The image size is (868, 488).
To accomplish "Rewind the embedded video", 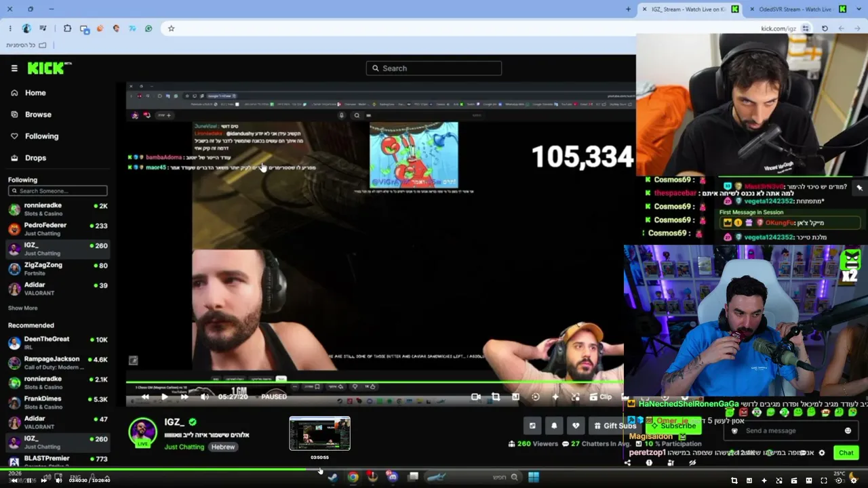I will click(145, 397).
